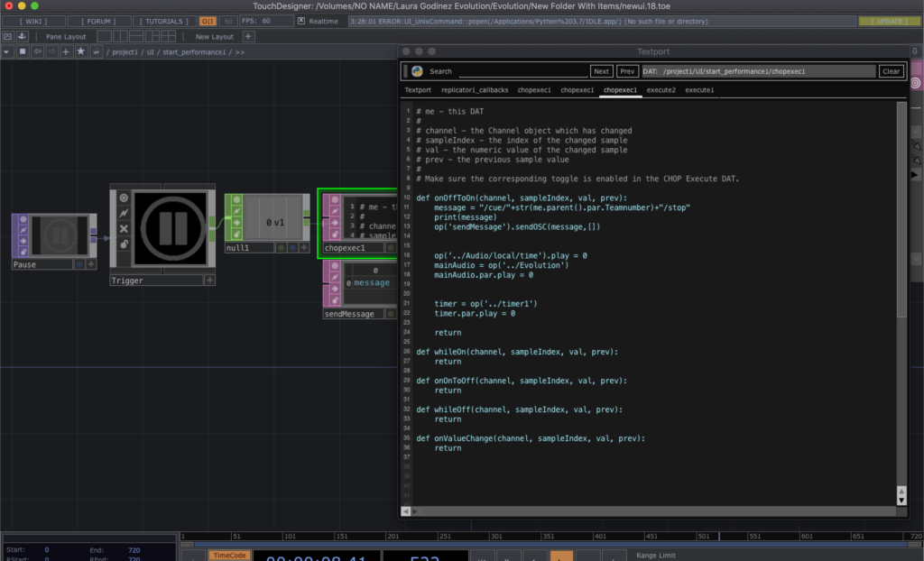Screen dimensions: 924x561
Task: Toggle lock flag on the Trigger node
Action: 124,244
